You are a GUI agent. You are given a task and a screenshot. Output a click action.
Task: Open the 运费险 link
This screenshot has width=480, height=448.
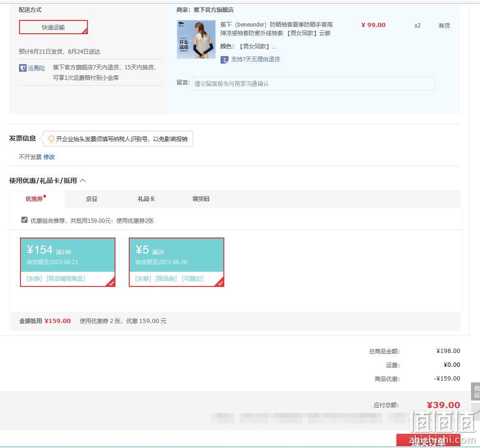point(37,68)
